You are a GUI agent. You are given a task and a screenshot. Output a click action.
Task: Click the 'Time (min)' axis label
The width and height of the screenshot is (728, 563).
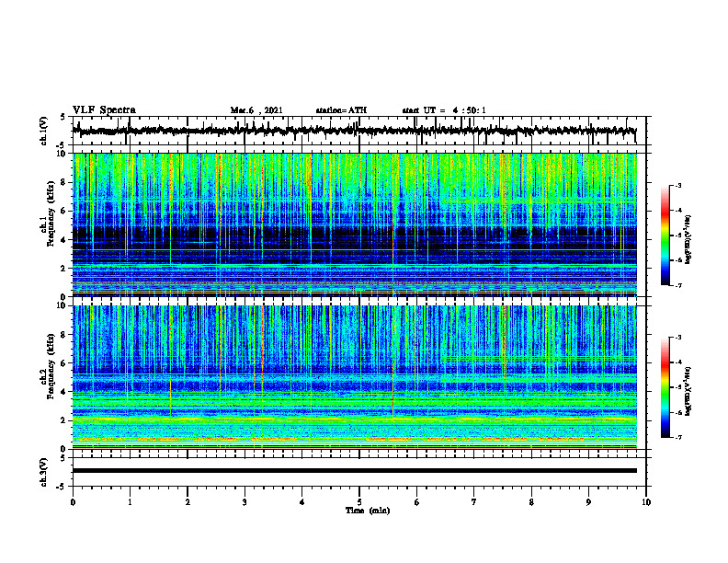pos(368,511)
